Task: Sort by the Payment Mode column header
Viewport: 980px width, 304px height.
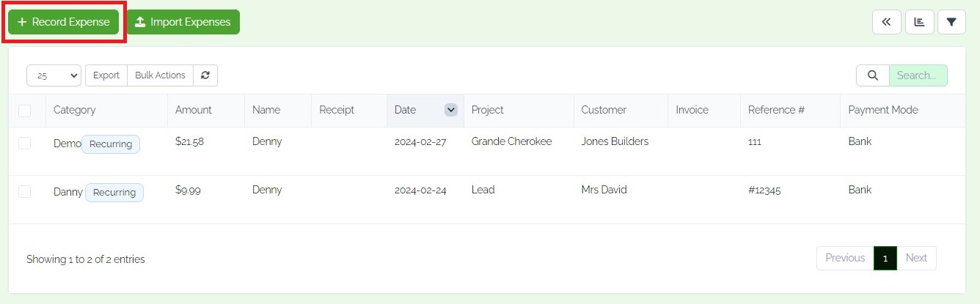Action: tap(883, 110)
